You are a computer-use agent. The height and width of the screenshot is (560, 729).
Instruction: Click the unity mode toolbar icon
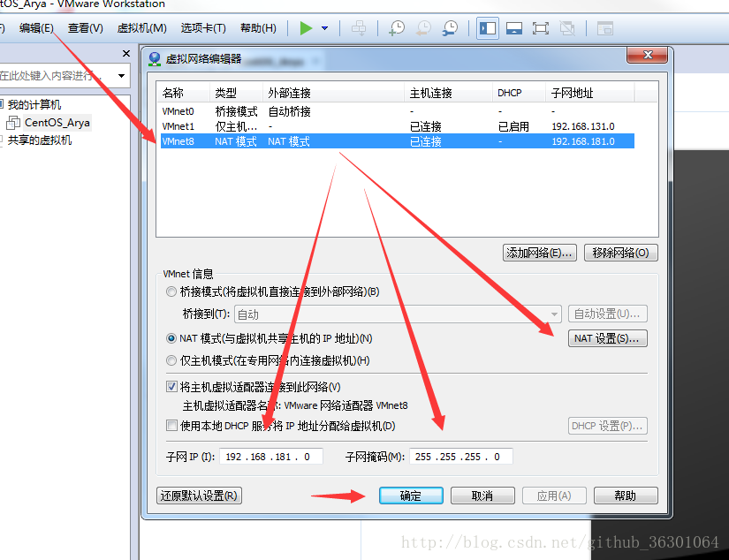(x=566, y=28)
